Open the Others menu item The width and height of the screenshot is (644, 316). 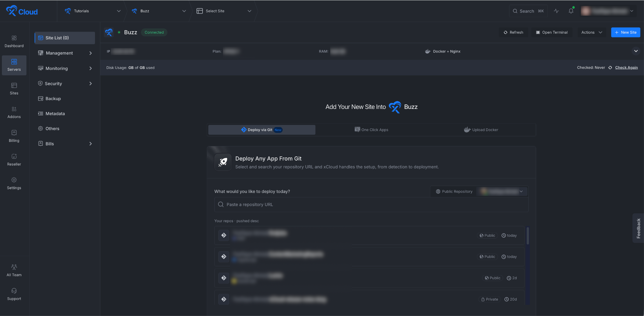[64, 129]
